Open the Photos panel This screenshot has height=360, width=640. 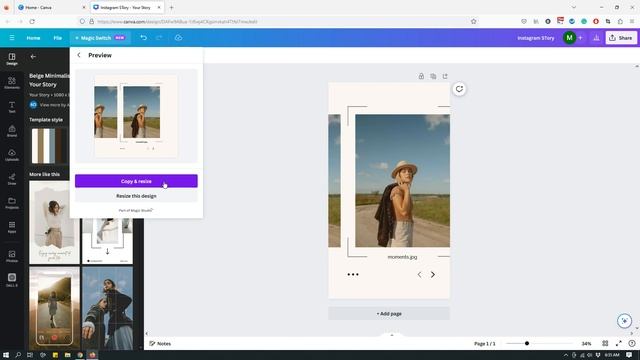(x=12, y=256)
